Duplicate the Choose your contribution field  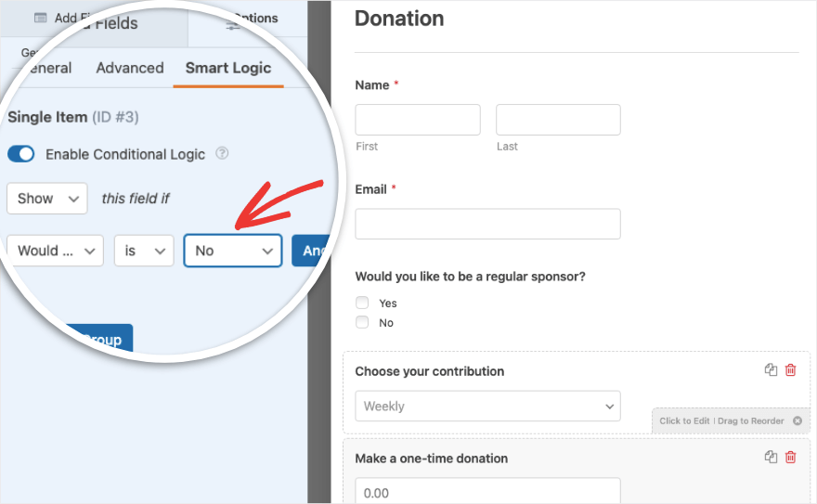tap(771, 370)
